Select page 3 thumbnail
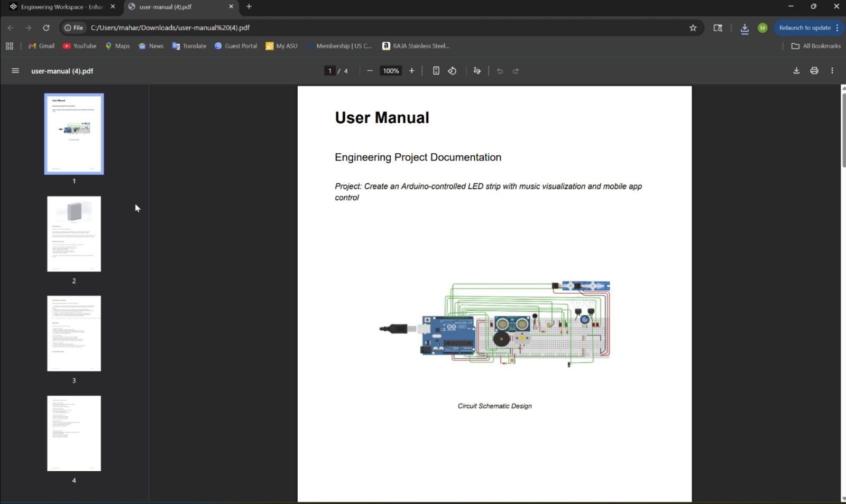The height and width of the screenshot is (504, 846). (x=74, y=333)
